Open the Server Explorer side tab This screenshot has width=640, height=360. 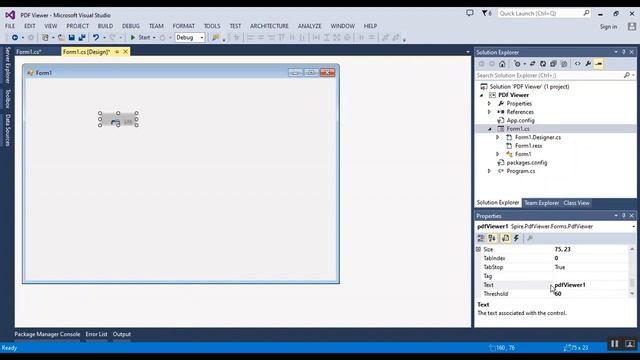tap(7, 65)
